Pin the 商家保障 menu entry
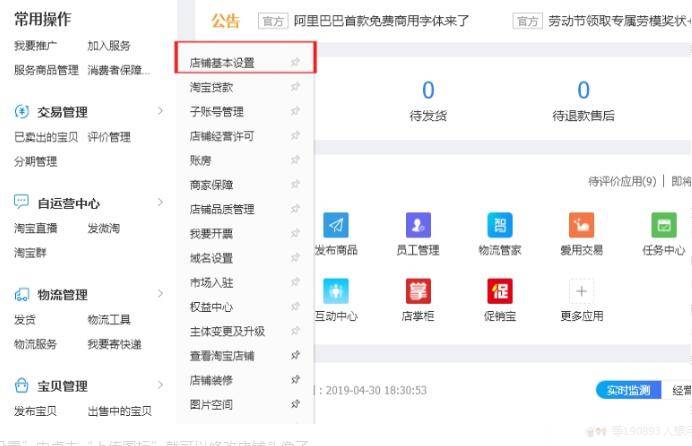 point(295,184)
